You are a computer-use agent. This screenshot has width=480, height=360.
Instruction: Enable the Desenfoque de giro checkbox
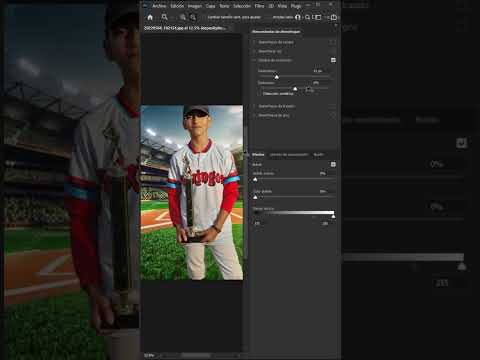coord(333,115)
